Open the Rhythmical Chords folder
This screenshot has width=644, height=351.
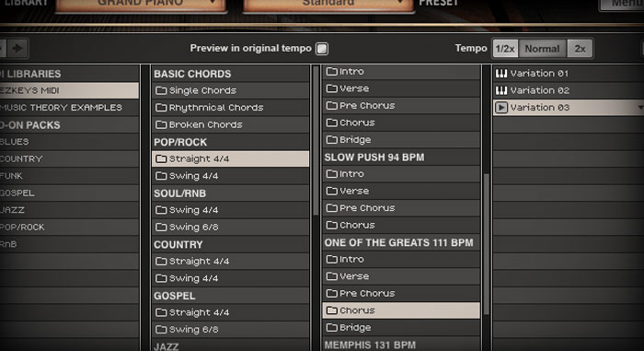point(230,108)
